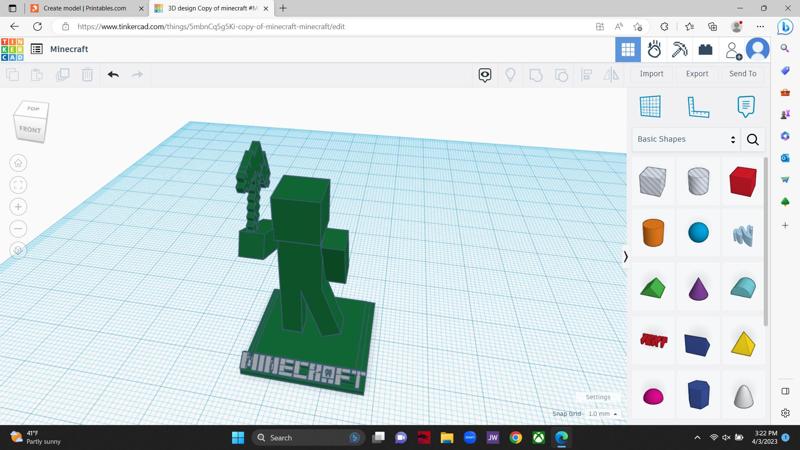Select the Workplane tool

pyautogui.click(x=651, y=107)
